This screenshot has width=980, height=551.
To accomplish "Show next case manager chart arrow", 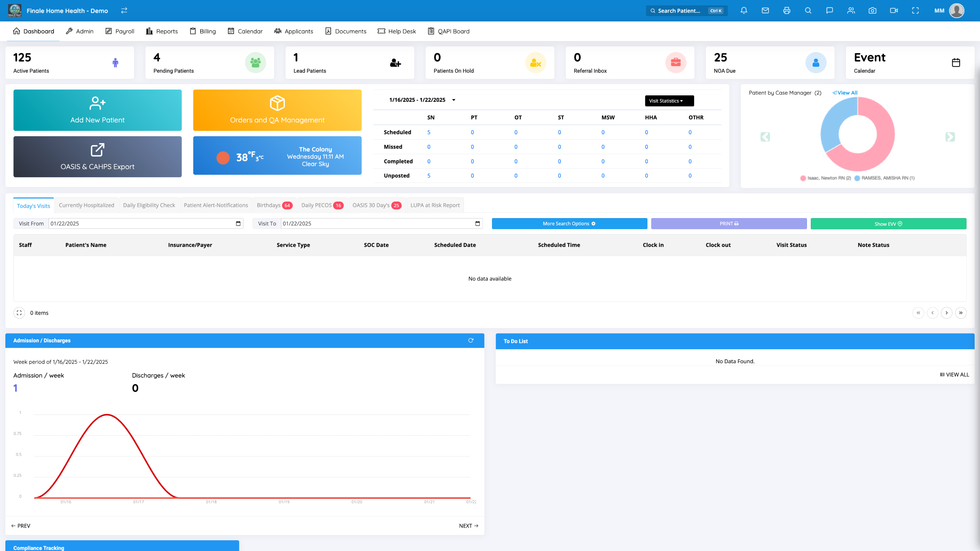I will (x=950, y=137).
